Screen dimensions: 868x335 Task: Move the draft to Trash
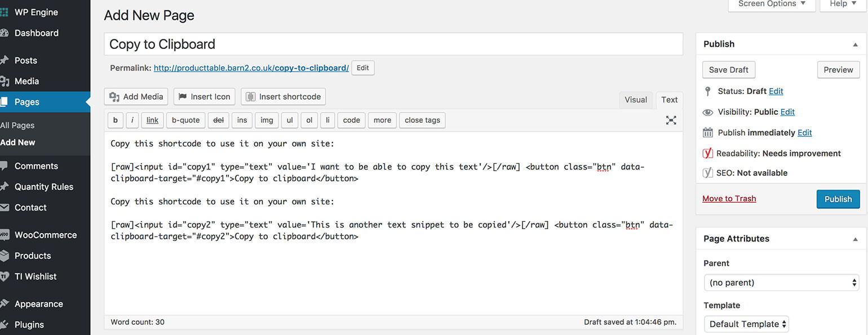(729, 198)
